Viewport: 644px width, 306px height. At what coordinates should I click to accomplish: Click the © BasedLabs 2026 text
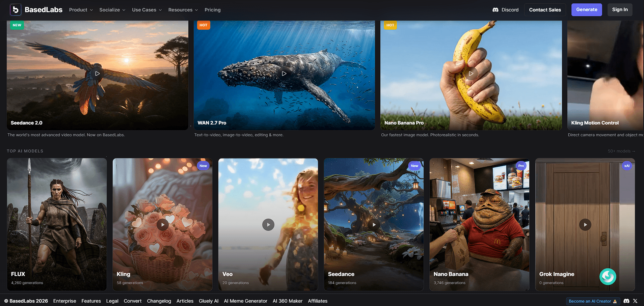[26, 301]
